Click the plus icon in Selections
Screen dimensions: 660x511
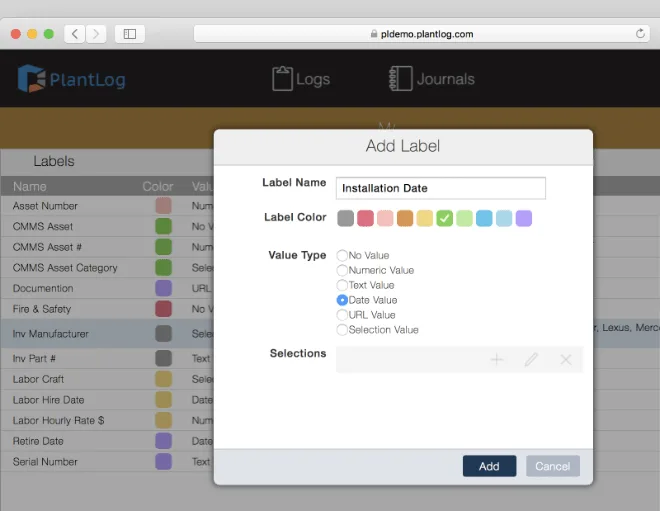coord(497,359)
